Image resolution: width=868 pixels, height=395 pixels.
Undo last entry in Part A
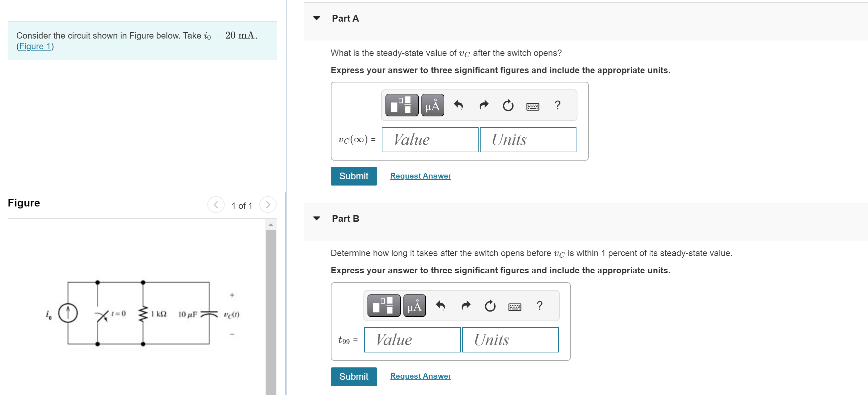click(458, 105)
